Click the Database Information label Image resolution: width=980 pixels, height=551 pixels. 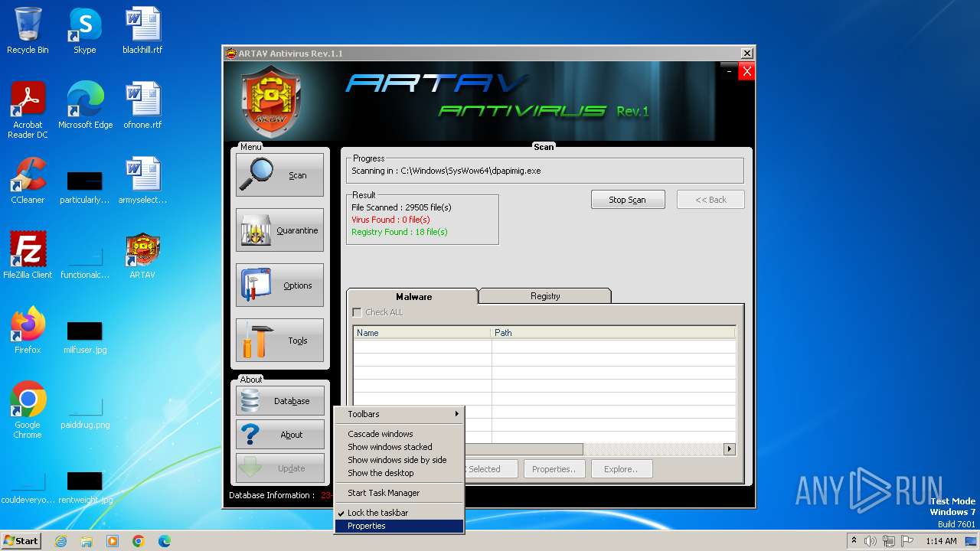[272, 495]
